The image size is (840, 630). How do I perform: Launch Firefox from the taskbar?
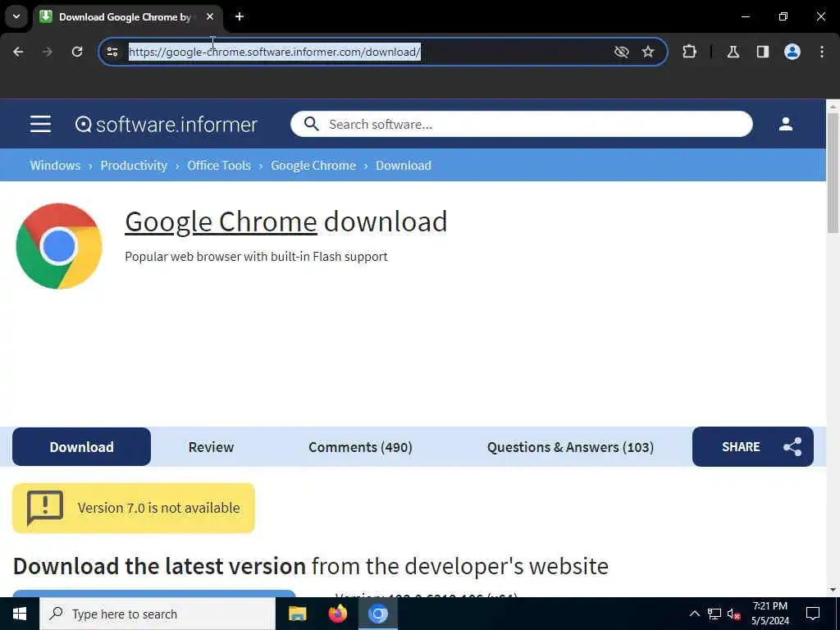pyautogui.click(x=337, y=614)
